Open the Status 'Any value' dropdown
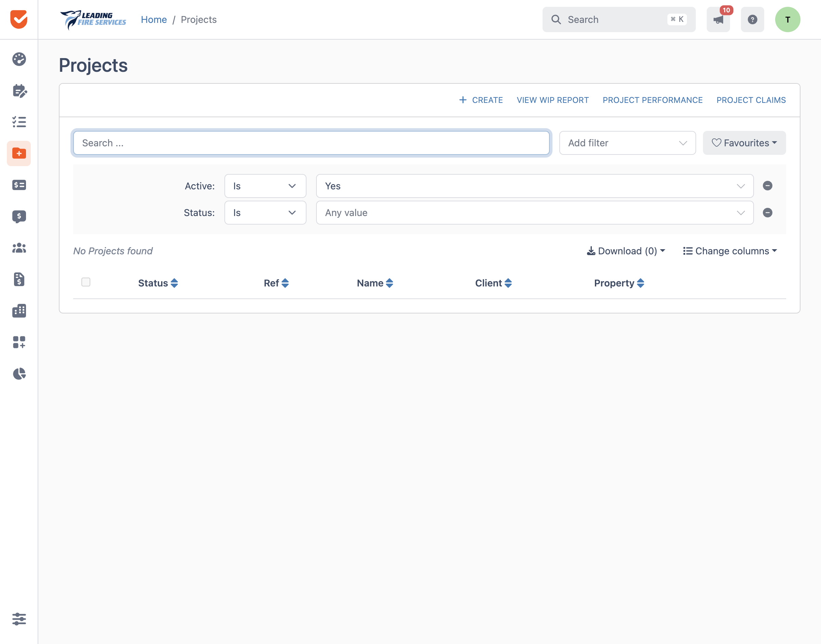 point(535,213)
